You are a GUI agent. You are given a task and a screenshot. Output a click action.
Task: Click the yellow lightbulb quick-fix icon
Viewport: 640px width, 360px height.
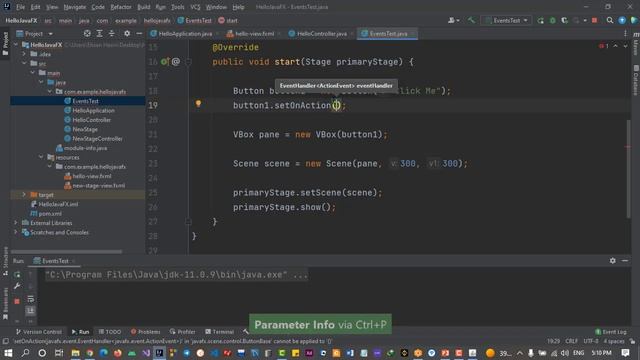pyautogui.click(x=198, y=103)
